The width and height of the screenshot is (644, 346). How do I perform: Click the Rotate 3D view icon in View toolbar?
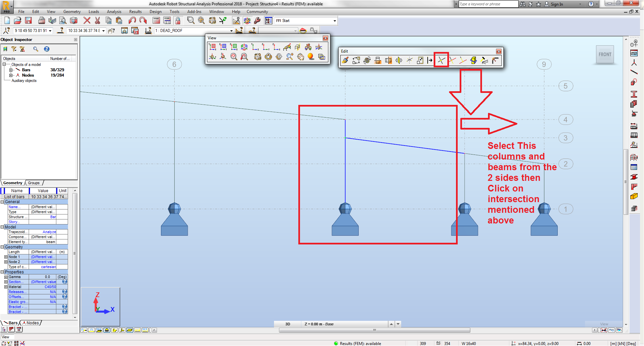pyautogui.click(x=268, y=57)
